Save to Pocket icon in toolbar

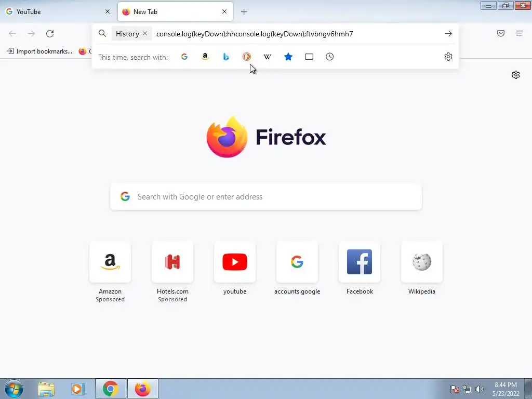(x=501, y=33)
